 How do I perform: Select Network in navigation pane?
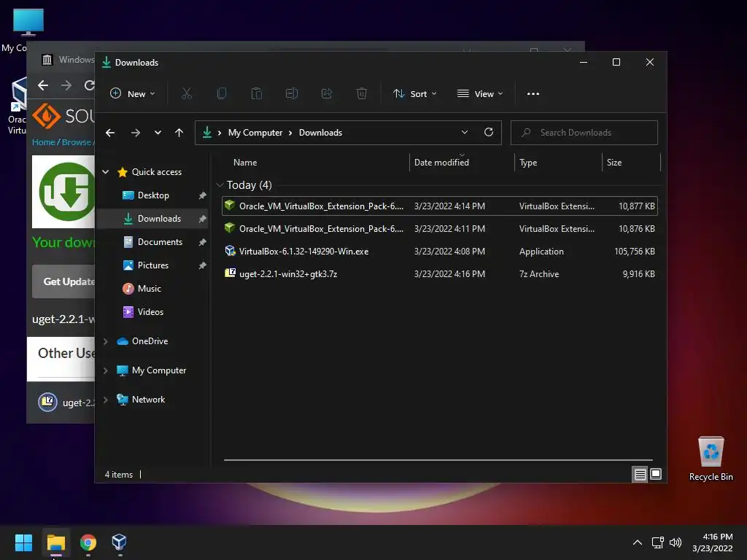tap(148, 400)
